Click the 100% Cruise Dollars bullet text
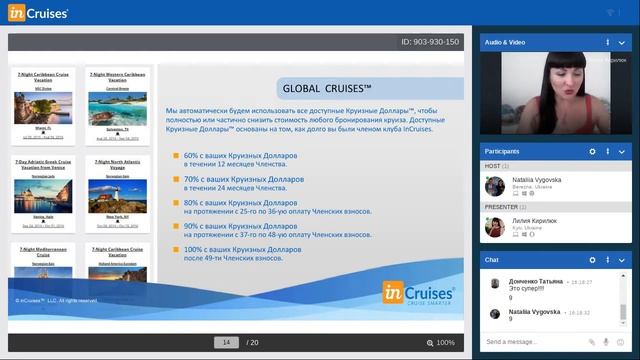Image resolution: width=640 pixels, height=360 pixels. click(x=242, y=253)
